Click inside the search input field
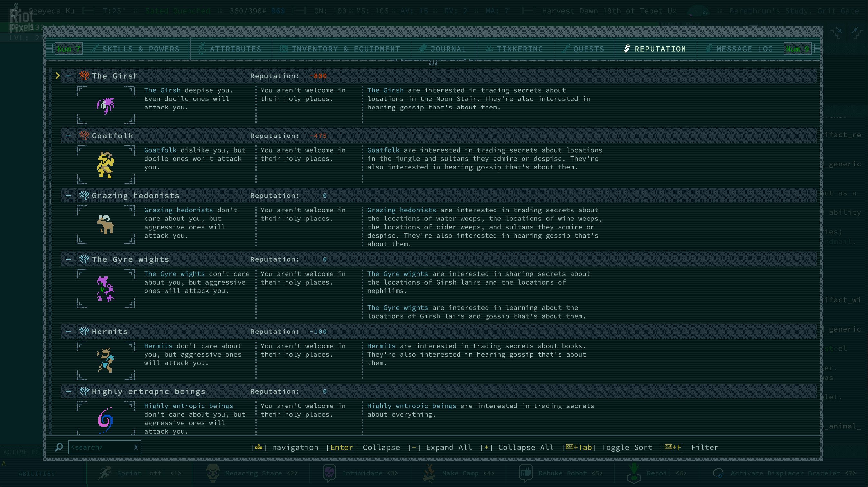868x487 pixels. pos(101,447)
